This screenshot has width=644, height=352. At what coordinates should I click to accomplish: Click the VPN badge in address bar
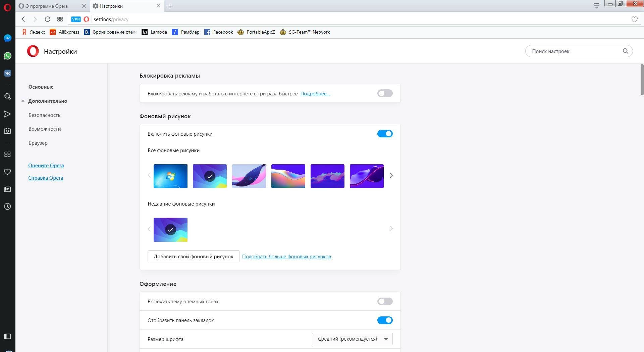(x=76, y=19)
